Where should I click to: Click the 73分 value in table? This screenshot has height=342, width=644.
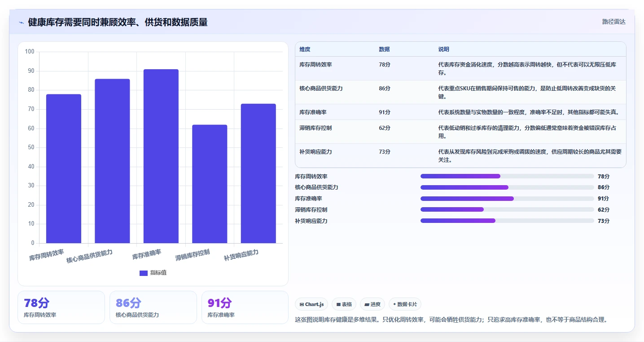(x=385, y=152)
